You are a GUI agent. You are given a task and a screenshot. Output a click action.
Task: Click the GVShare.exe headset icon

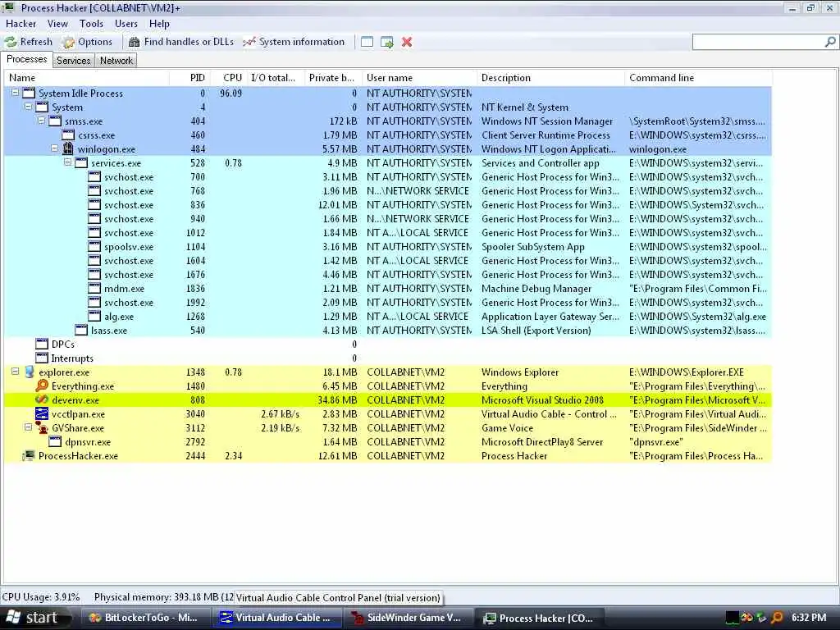[42, 427]
